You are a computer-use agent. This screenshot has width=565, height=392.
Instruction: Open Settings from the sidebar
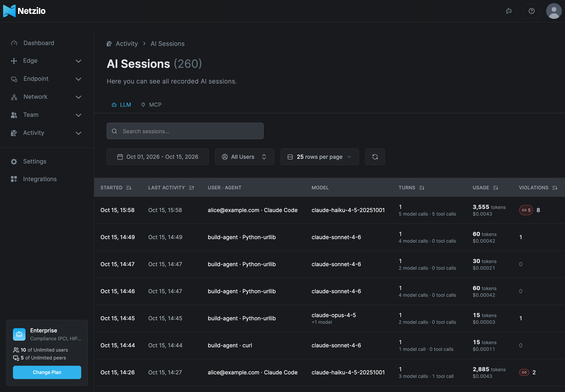(x=35, y=161)
